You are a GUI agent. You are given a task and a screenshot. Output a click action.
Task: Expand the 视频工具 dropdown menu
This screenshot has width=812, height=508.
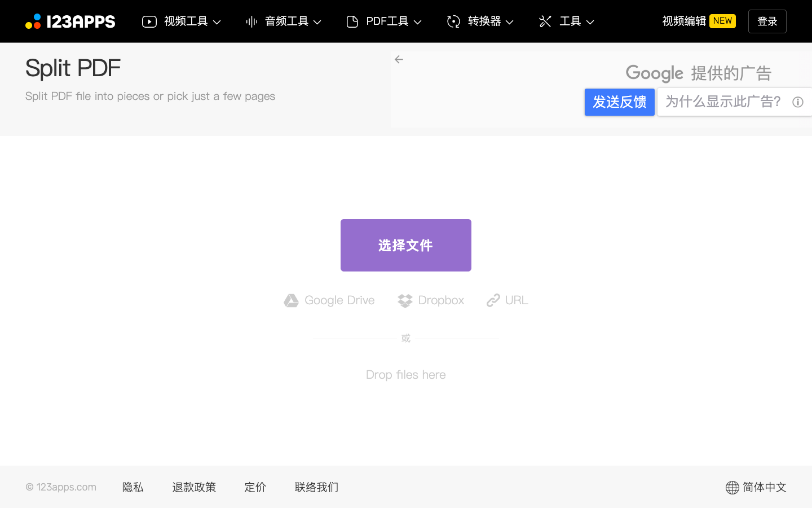[x=186, y=21]
